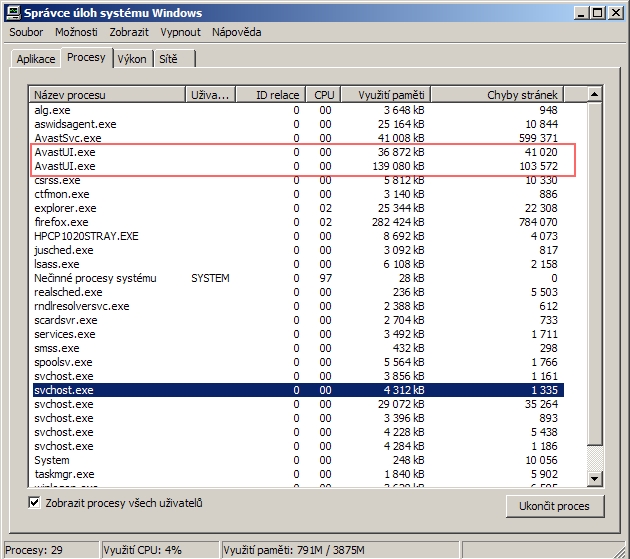Open the Možnosti menu
Image resolution: width=630 pixels, height=559 pixels.
click(x=76, y=32)
